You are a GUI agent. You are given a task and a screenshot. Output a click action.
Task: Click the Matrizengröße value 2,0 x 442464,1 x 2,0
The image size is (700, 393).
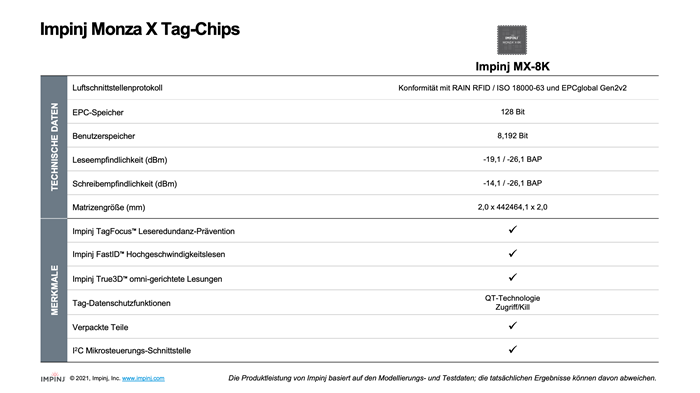point(512,207)
